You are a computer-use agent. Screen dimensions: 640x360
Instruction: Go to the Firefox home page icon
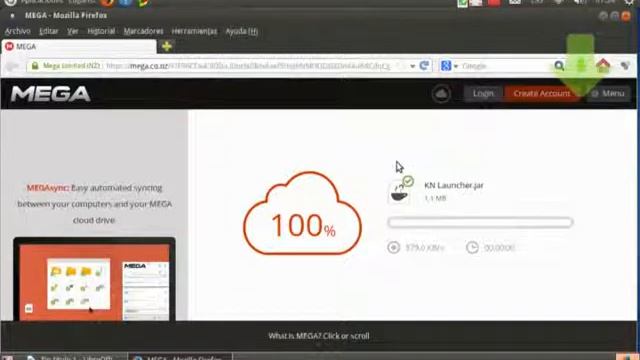click(603, 65)
